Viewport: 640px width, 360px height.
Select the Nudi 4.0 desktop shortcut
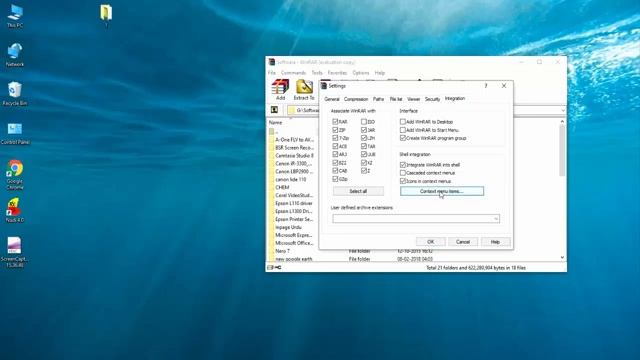15,210
